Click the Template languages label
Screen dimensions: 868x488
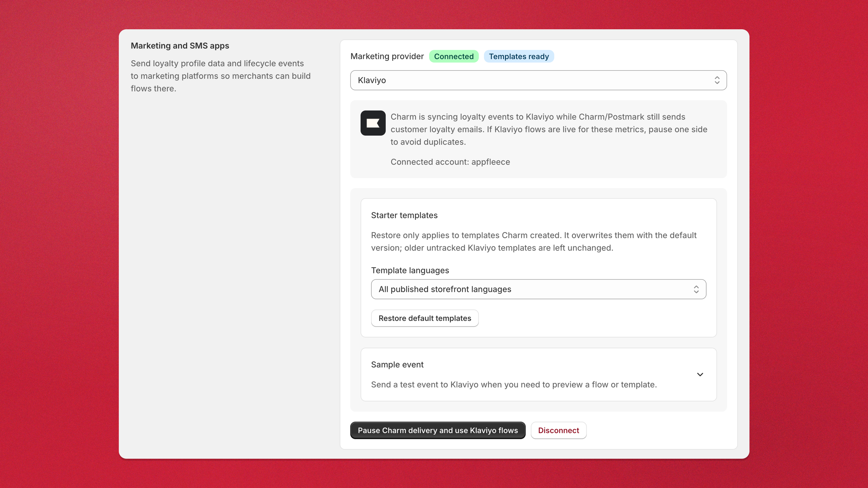410,271
